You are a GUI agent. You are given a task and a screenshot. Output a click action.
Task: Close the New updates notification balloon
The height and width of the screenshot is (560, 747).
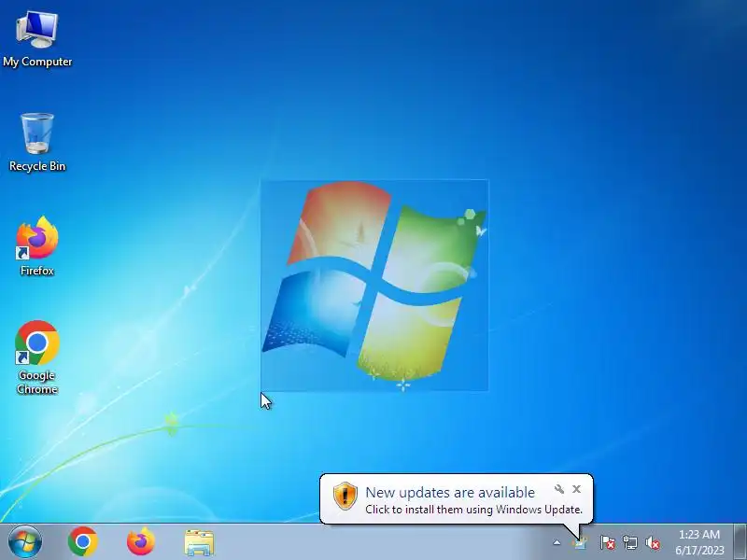point(576,489)
